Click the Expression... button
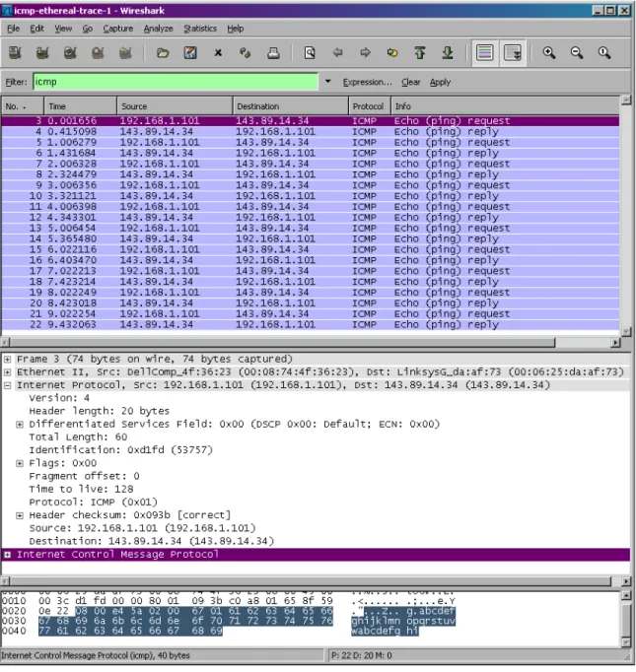 [x=367, y=82]
